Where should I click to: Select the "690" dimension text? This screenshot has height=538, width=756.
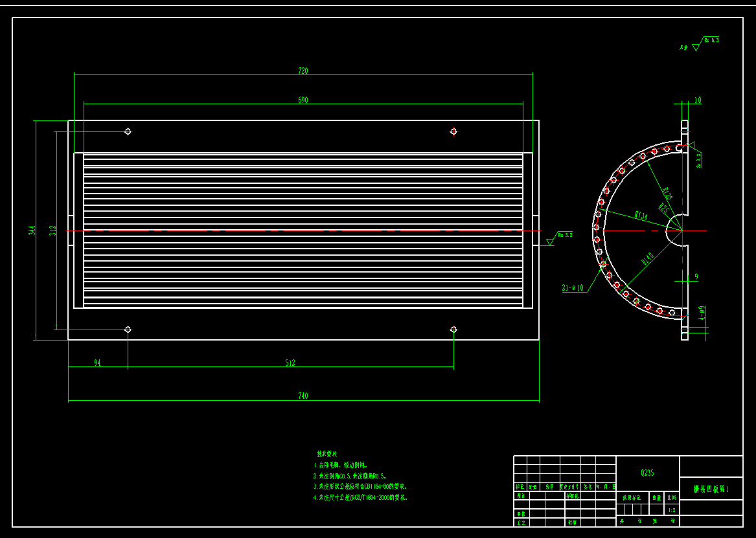point(303,100)
